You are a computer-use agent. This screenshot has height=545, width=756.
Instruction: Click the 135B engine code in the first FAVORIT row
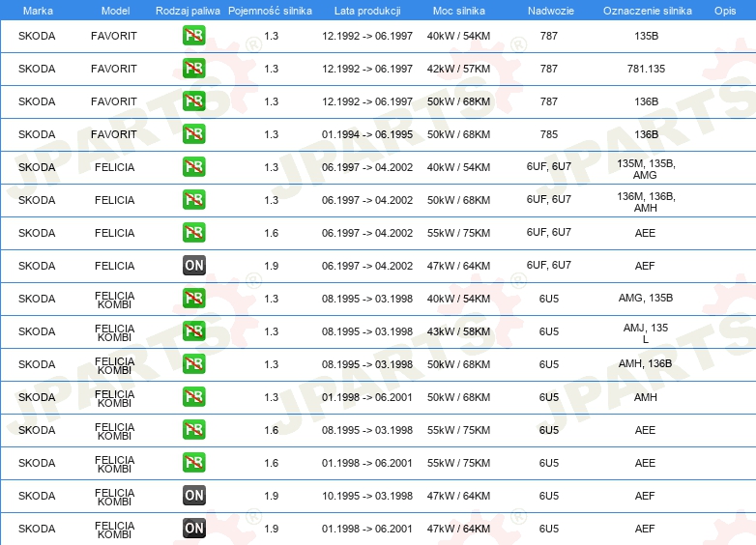coord(646,36)
